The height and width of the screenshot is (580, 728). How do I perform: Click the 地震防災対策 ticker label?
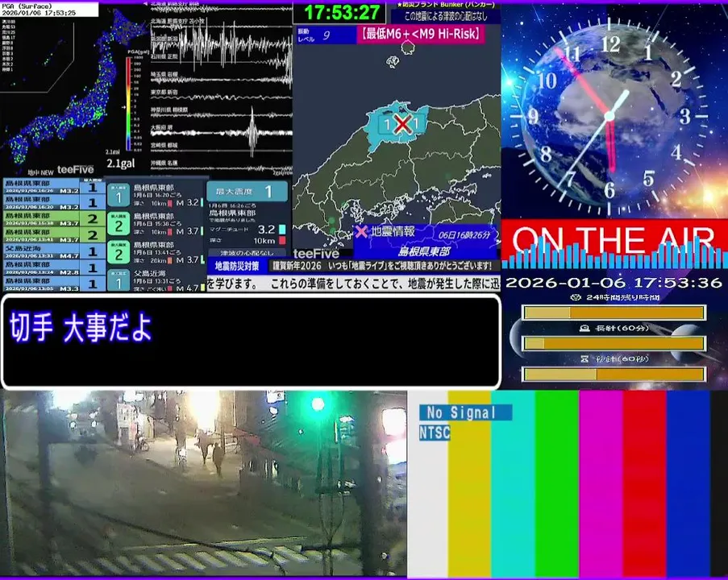pyautogui.click(x=237, y=266)
